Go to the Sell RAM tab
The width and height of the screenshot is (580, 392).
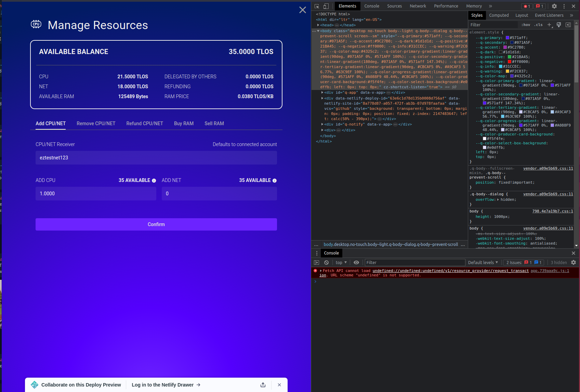coord(214,123)
